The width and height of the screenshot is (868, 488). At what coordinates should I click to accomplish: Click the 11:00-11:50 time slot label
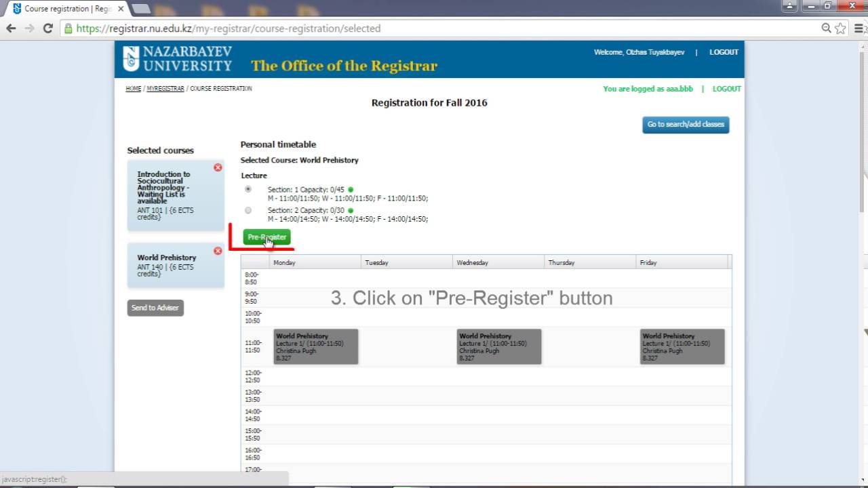click(x=252, y=347)
